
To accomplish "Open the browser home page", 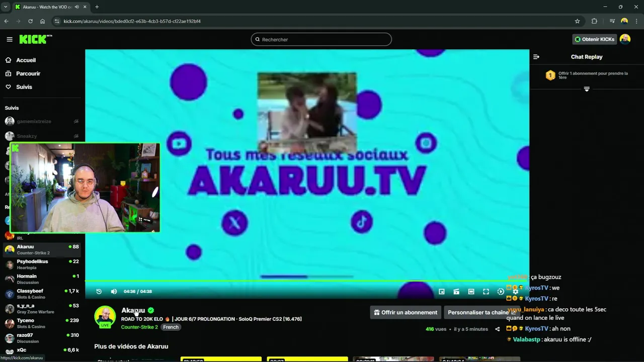I will point(42,21).
